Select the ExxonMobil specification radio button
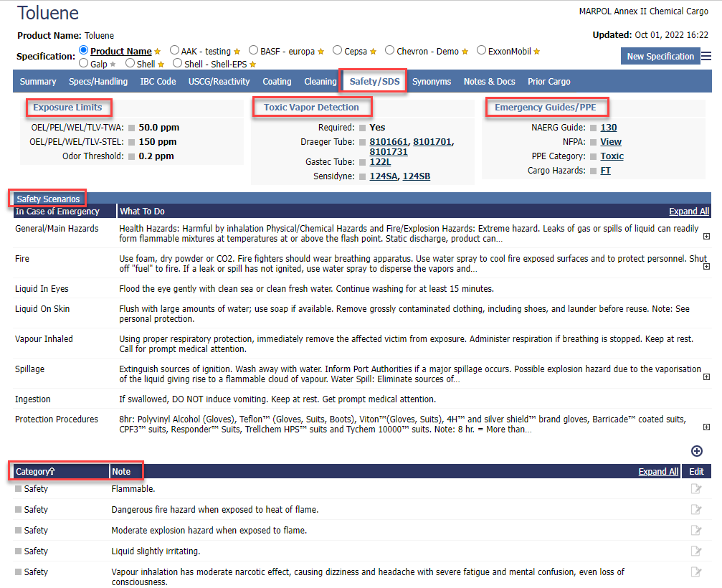The width and height of the screenshot is (722, 588). click(x=481, y=51)
